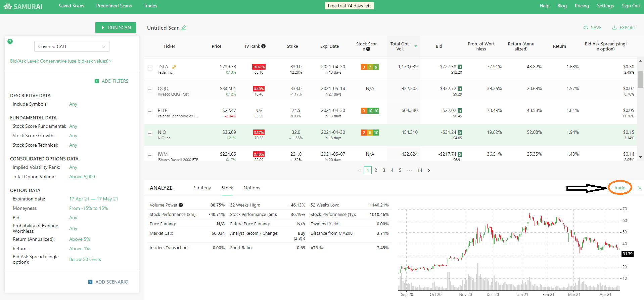Jump pages using the ellipsis
This screenshot has height=300, width=644.
coord(409,171)
